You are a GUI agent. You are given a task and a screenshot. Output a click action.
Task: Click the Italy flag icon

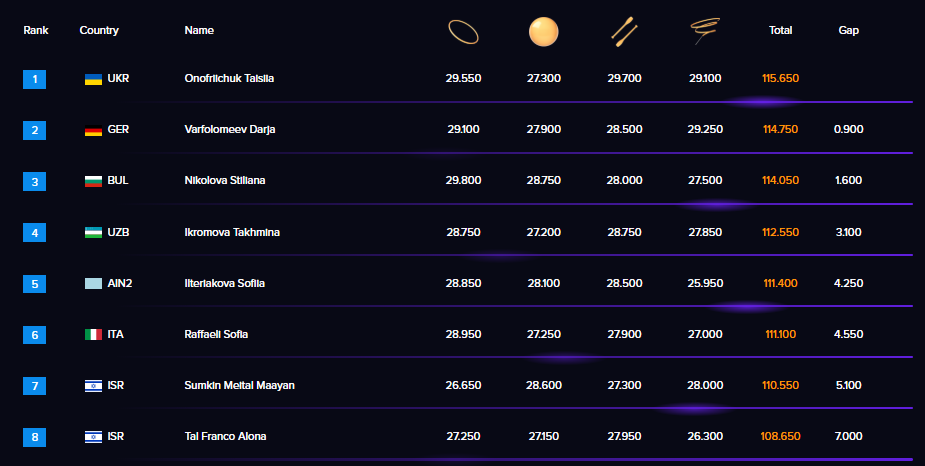pos(93,335)
